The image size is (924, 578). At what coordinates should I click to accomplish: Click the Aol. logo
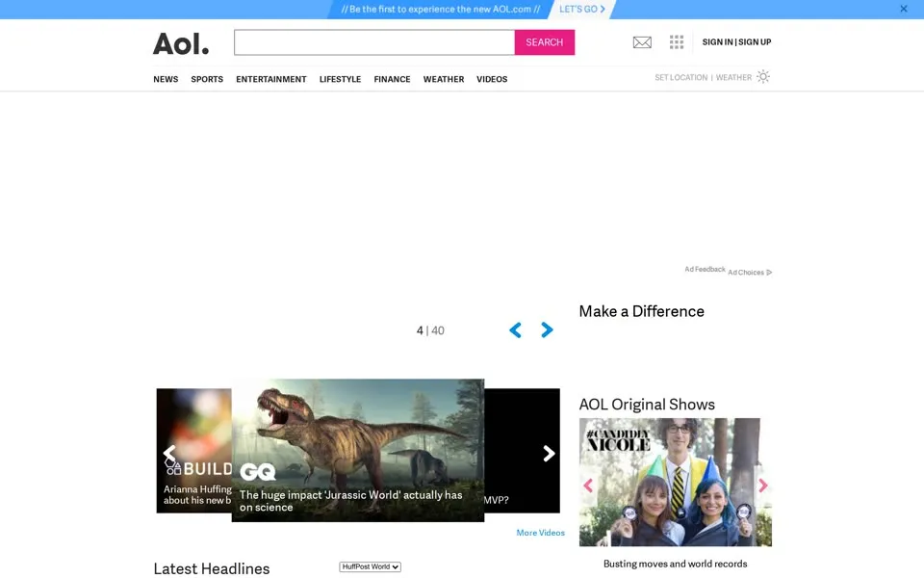[x=181, y=43]
